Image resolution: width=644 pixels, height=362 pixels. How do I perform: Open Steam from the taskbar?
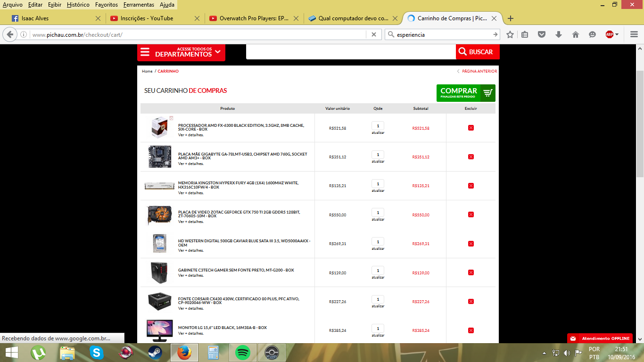tap(155, 353)
